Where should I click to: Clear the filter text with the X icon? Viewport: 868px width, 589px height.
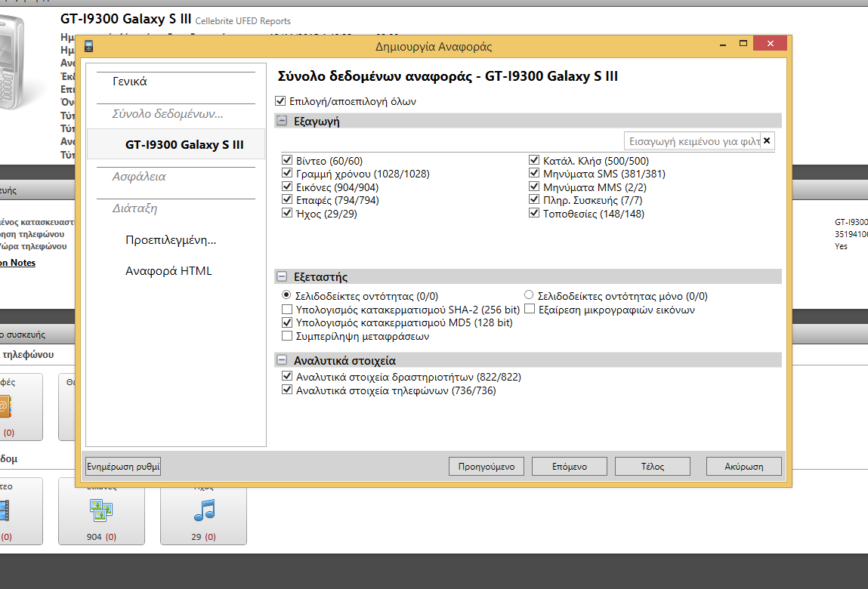(767, 140)
